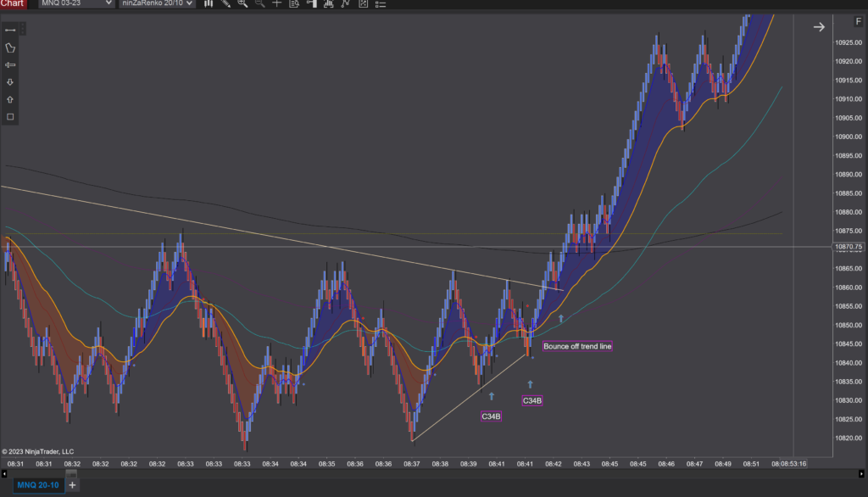Toggle the Chart Trader panel
Screen dimensions: 868x497
[x=312, y=5]
